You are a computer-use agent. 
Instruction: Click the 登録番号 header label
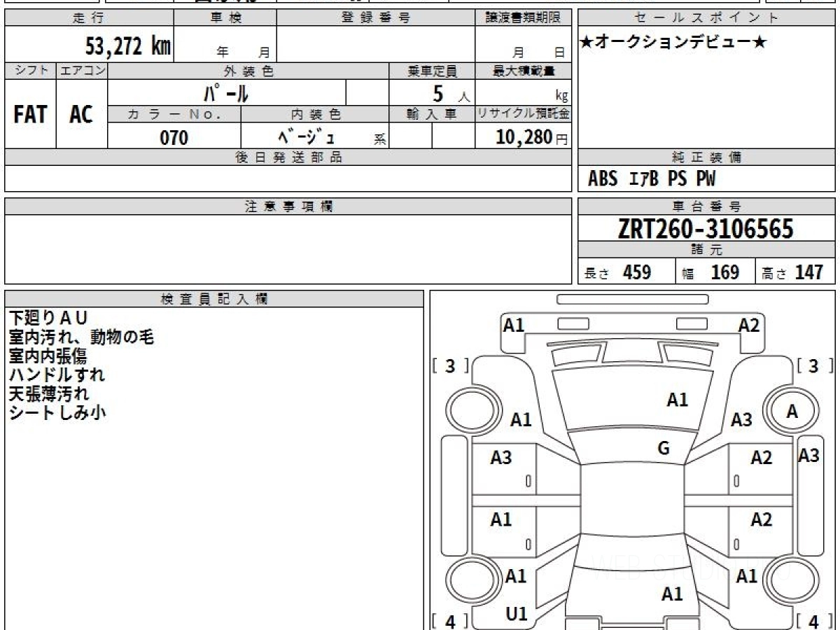[x=376, y=18]
